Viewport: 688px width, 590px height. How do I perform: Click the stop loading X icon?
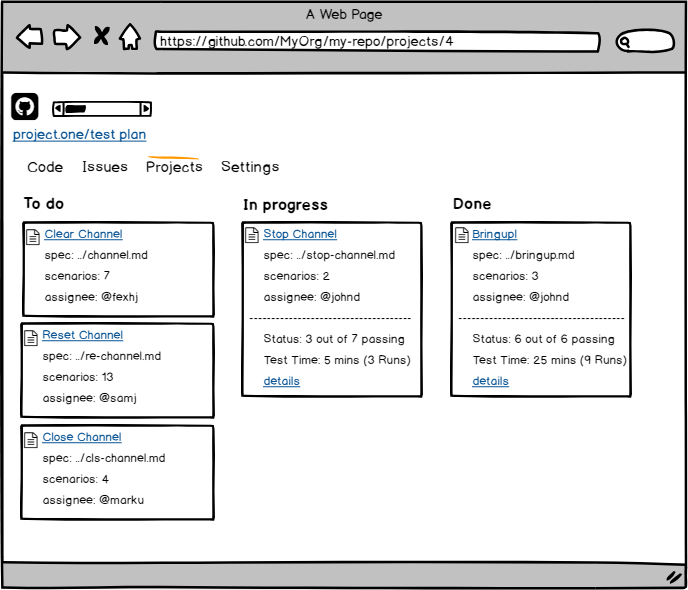pyautogui.click(x=101, y=36)
